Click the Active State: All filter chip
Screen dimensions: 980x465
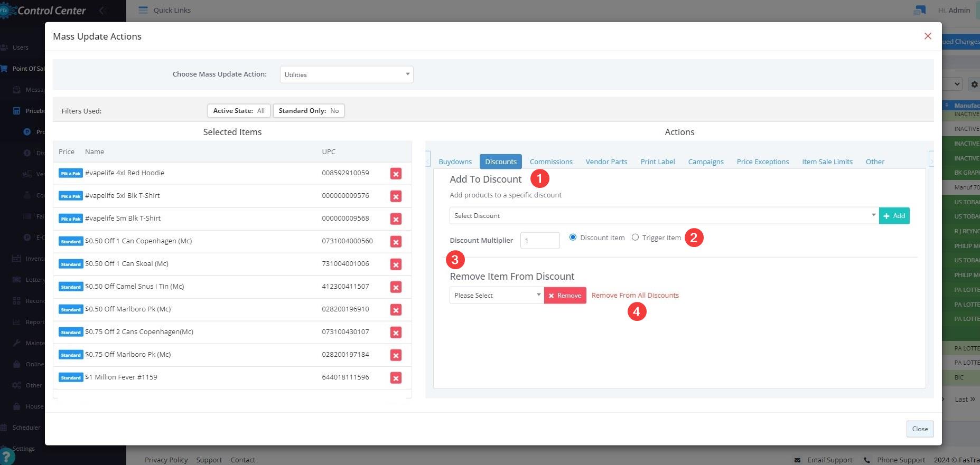click(239, 111)
